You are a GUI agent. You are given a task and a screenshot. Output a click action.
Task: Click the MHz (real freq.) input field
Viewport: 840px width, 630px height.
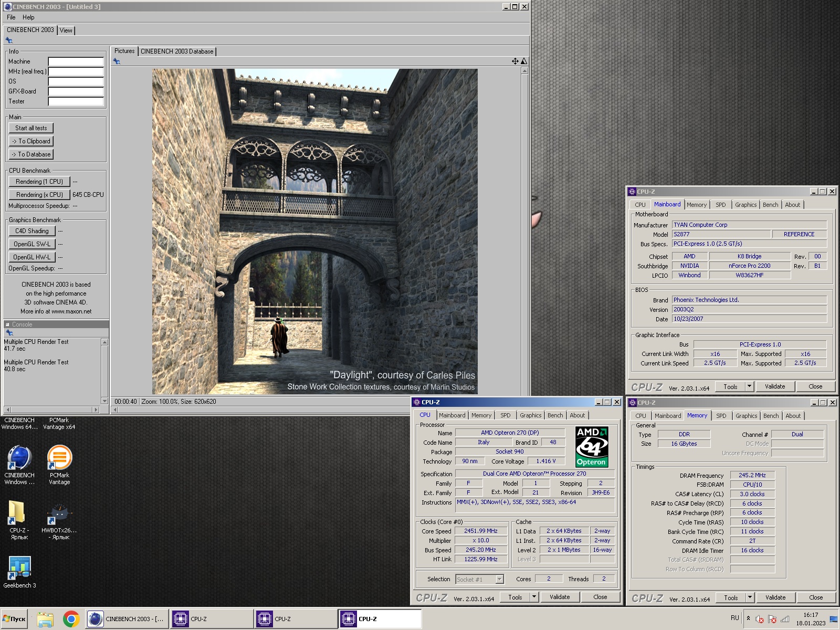tap(76, 71)
